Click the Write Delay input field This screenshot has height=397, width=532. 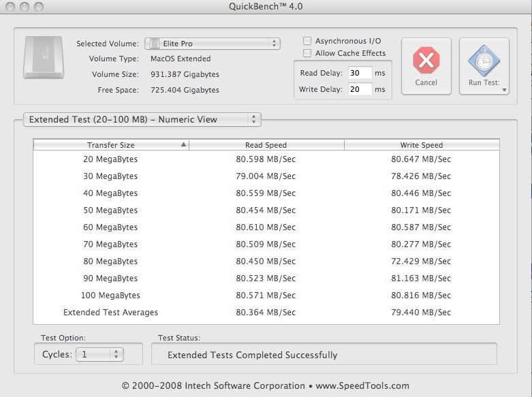(x=360, y=89)
